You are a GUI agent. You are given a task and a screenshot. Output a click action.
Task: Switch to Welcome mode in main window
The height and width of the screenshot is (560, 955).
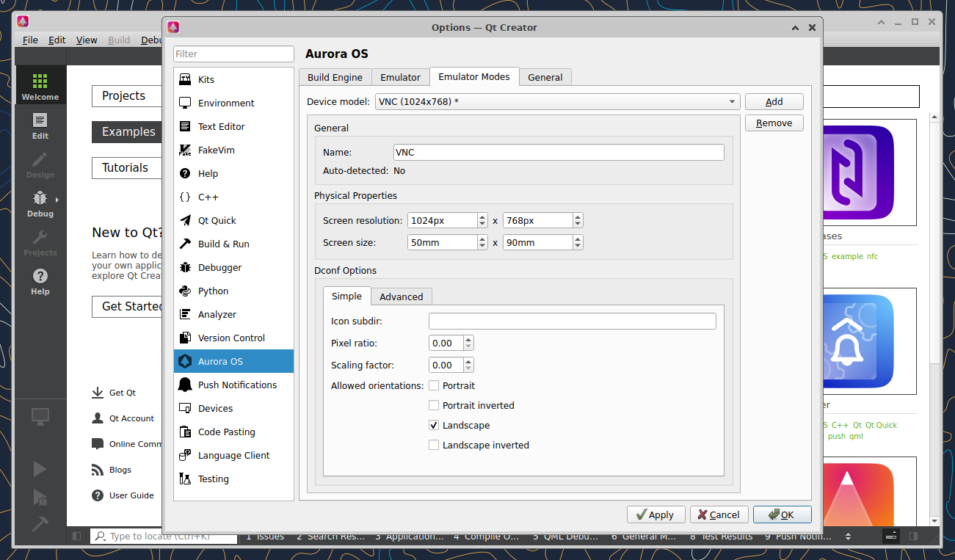tap(40, 86)
